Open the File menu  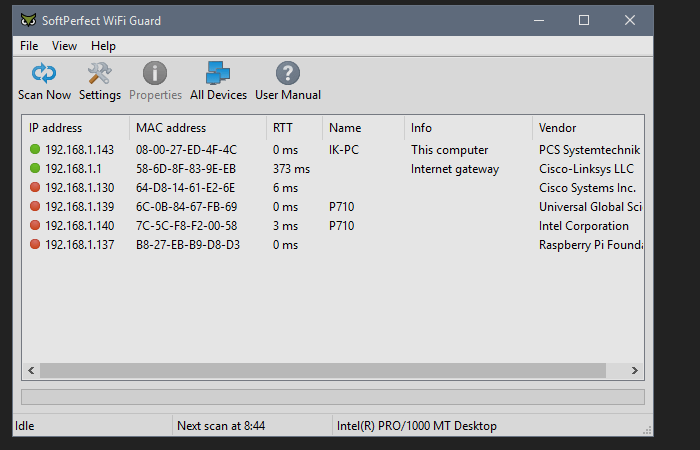[x=29, y=46]
